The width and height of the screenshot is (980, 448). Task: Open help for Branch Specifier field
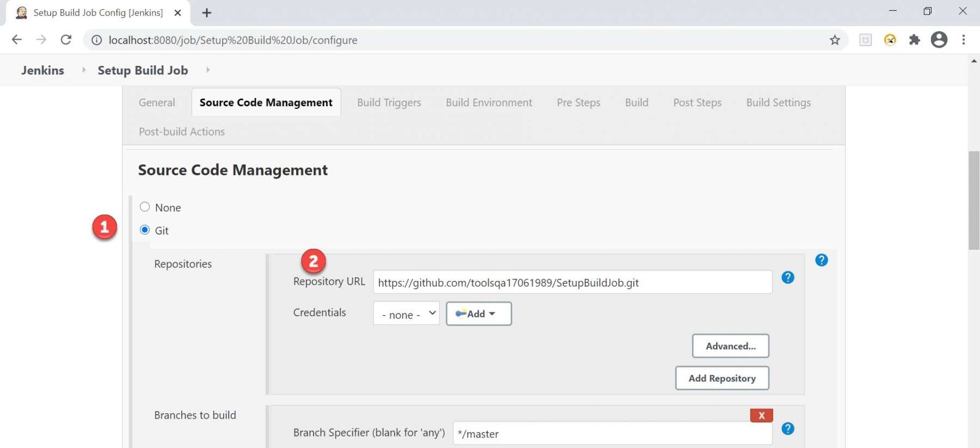click(788, 428)
